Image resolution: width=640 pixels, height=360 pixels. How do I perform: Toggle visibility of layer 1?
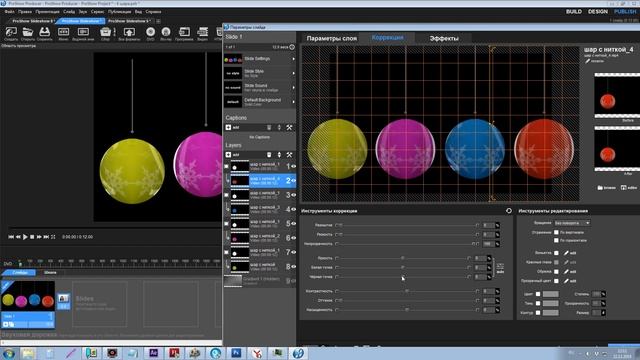coord(293,166)
